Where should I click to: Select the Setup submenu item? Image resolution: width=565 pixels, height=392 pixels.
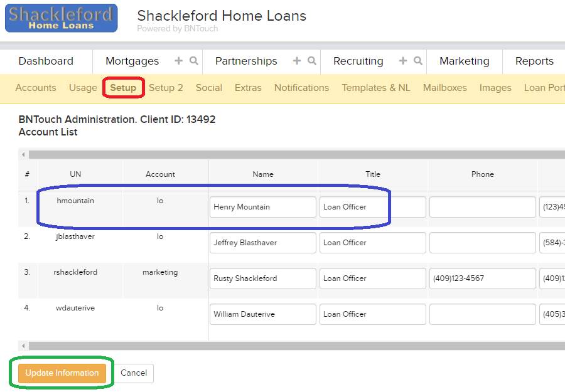point(123,88)
